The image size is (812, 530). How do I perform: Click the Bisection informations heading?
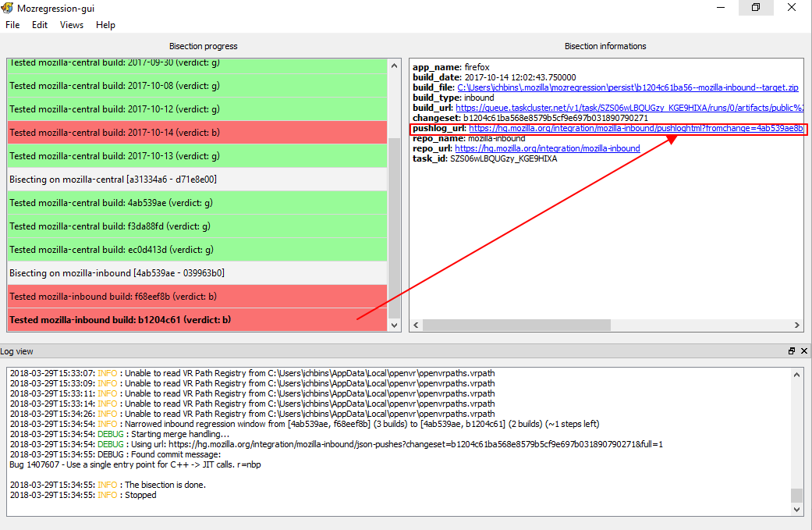click(x=605, y=46)
